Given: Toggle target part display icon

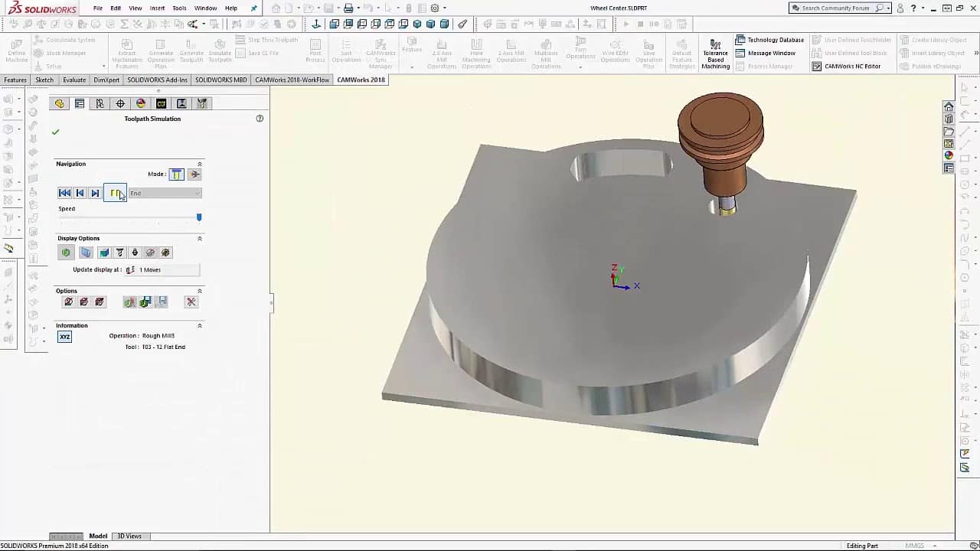Looking at the screenshot, I should point(104,253).
